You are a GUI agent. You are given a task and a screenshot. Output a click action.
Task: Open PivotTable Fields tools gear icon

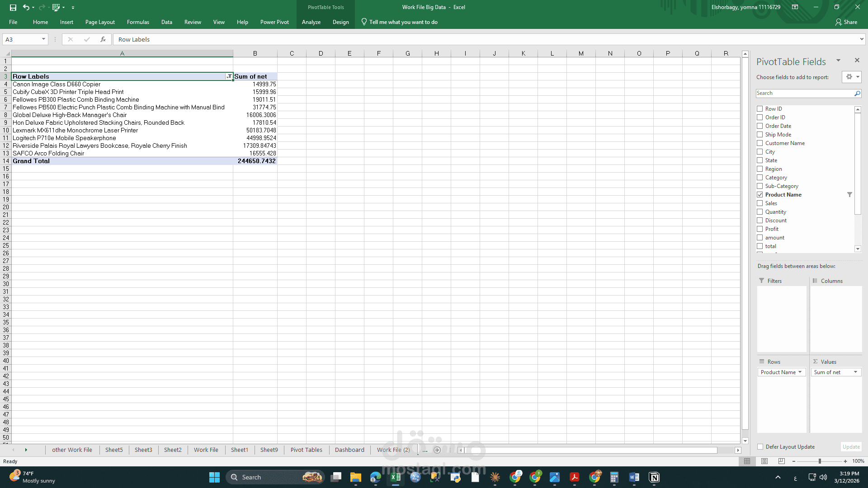(x=849, y=77)
